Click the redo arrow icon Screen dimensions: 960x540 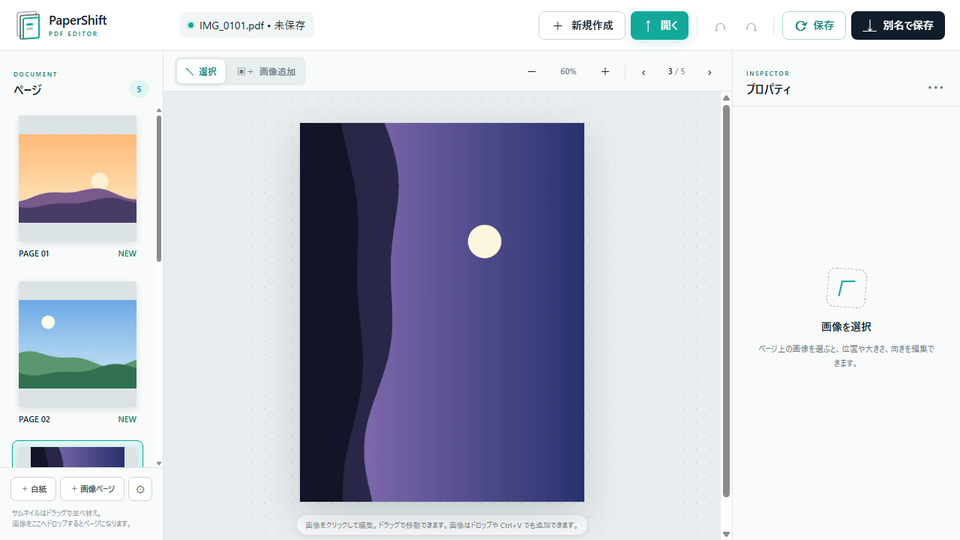(751, 26)
